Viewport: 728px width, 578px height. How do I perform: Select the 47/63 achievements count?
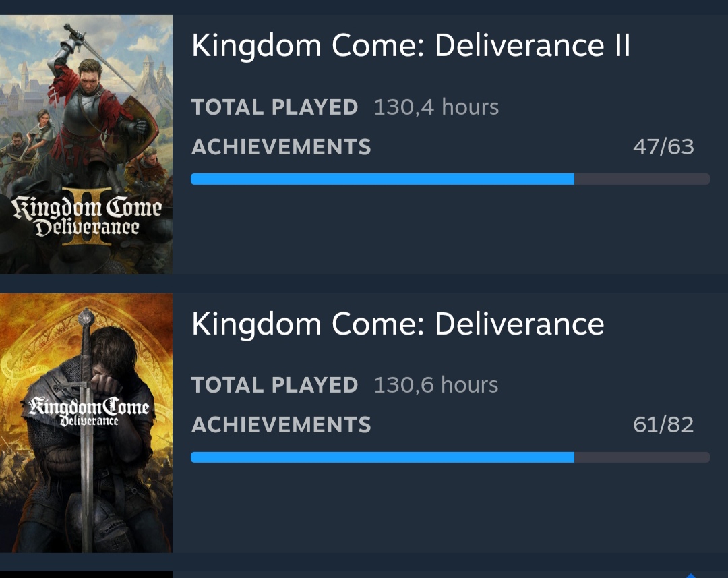coord(663,146)
